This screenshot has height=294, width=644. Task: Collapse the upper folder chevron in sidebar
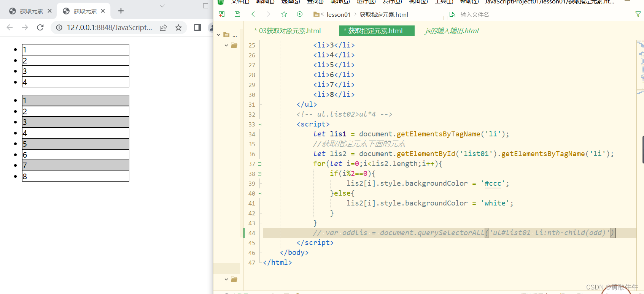coord(226,46)
